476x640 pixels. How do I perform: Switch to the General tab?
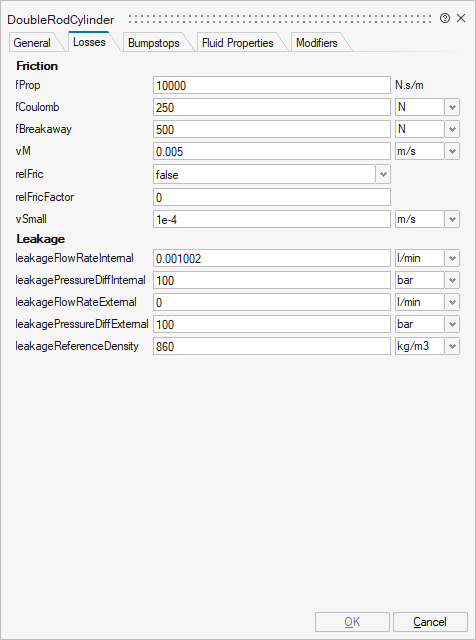[x=32, y=43]
